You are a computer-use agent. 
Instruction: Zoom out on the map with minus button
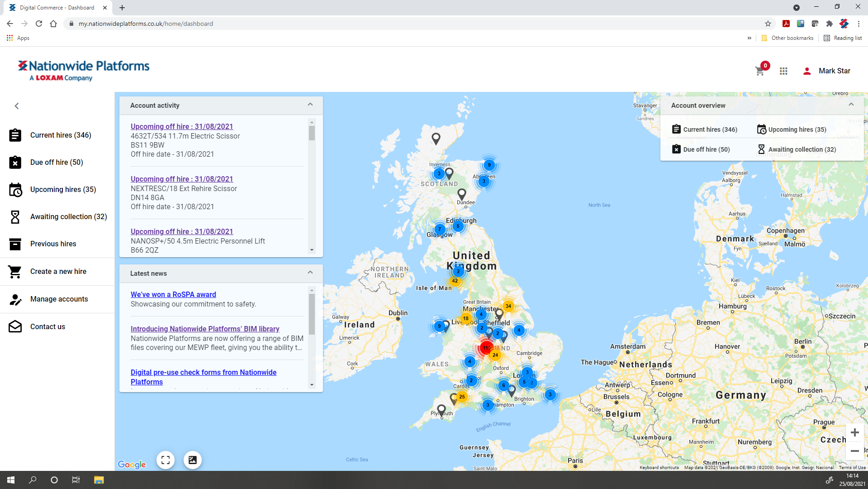[854, 451]
